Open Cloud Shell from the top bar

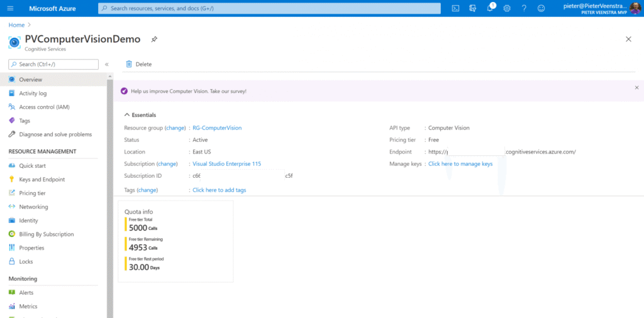point(455,8)
